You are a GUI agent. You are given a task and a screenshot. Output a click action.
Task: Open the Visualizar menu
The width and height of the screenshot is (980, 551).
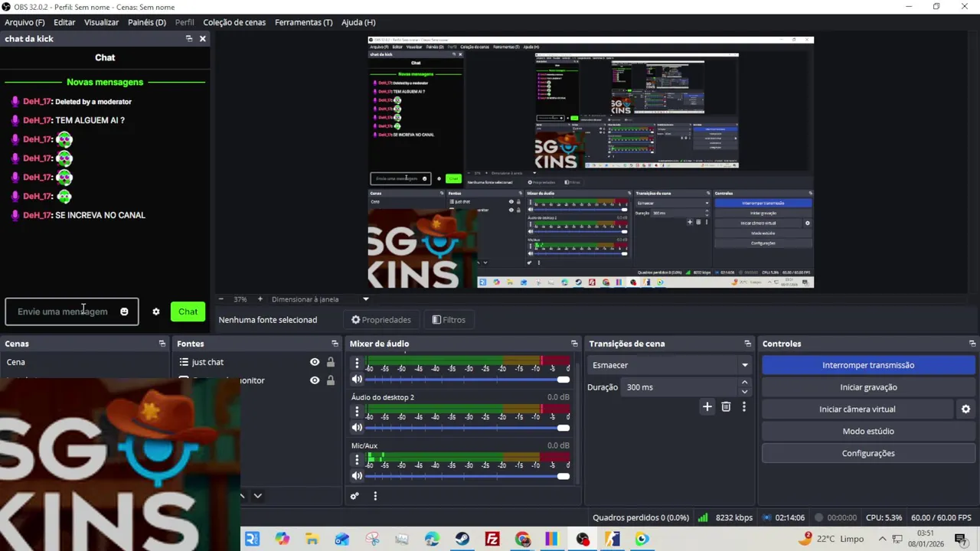point(101,22)
